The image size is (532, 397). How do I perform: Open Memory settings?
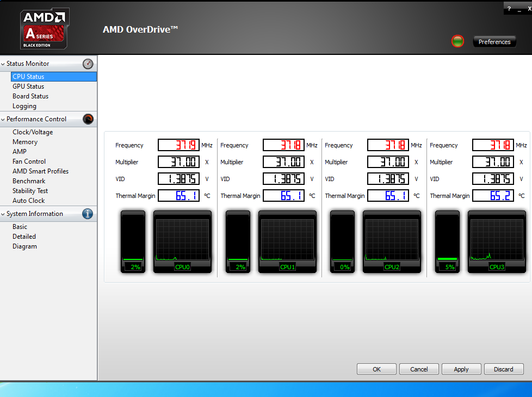point(25,142)
